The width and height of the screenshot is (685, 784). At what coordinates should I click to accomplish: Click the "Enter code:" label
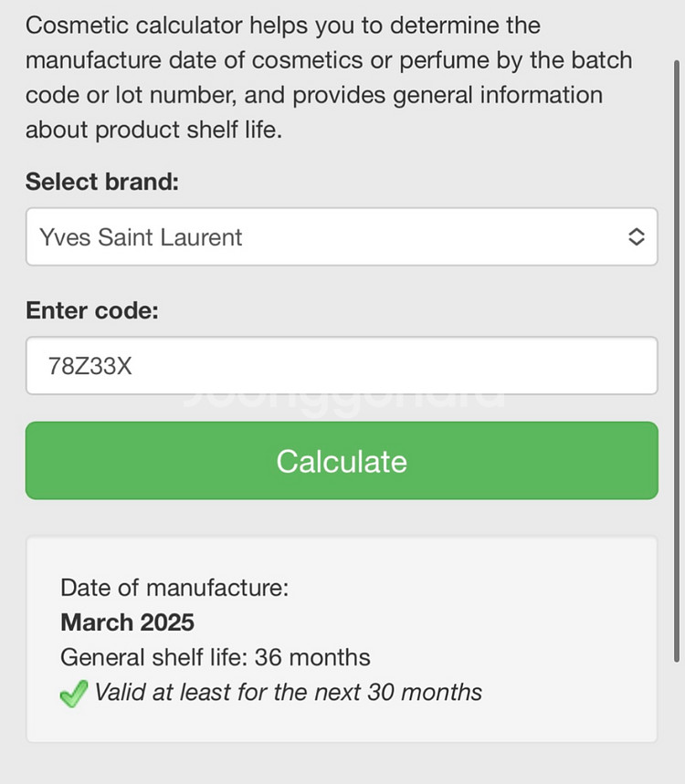click(x=92, y=310)
